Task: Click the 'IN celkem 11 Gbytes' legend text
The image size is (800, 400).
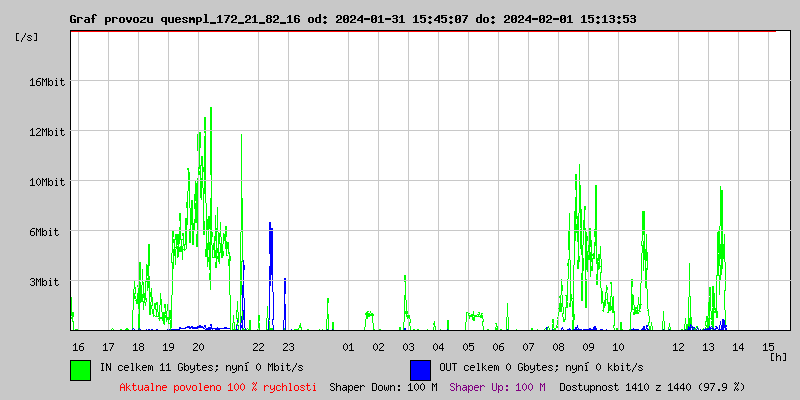Action: pyautogui.click(x=202, y=368)
